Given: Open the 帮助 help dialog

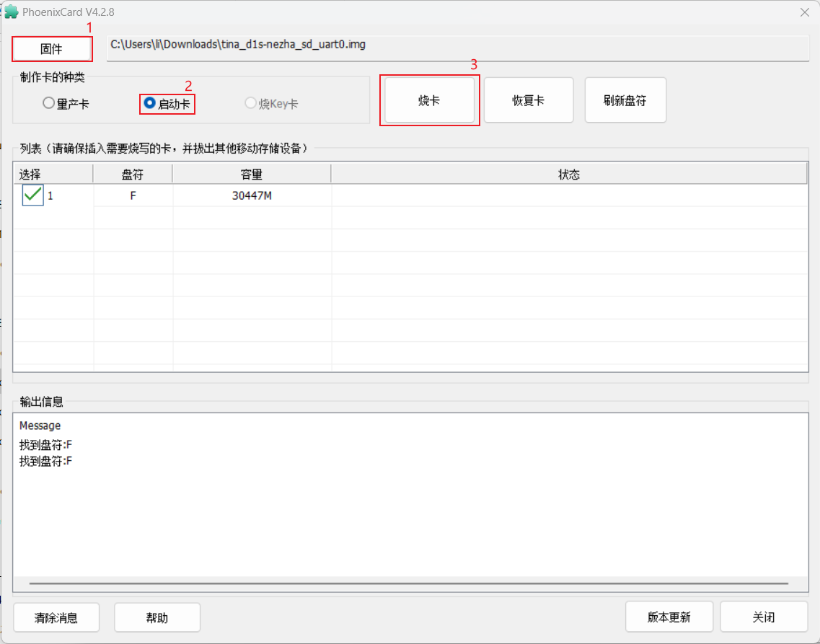Looking at the screenshot, I should click(156, 617).
